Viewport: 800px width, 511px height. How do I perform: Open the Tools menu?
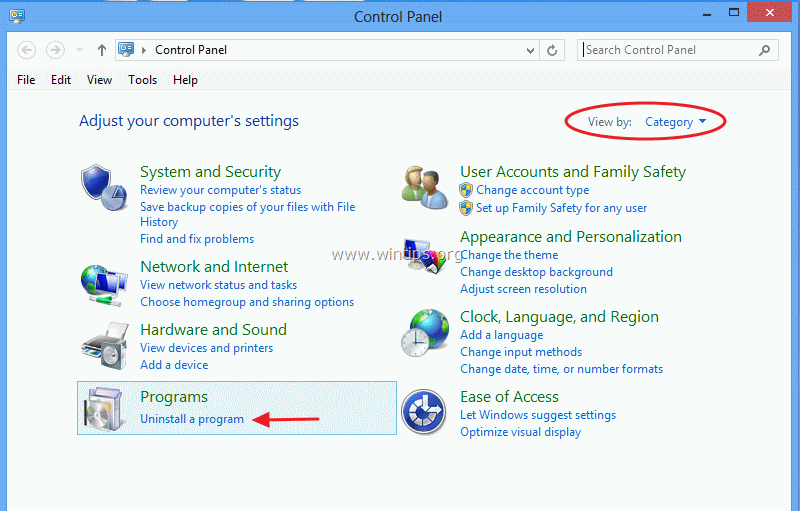click(x=142, y=80)
